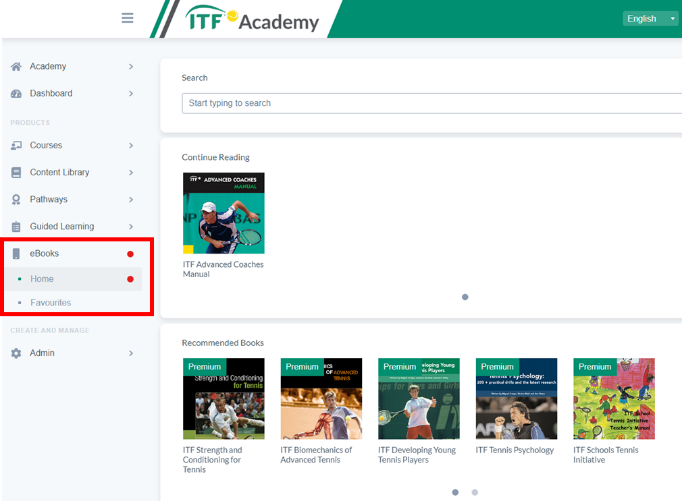
Task: Click the Academy home icon
Action: tap(16, 67)
